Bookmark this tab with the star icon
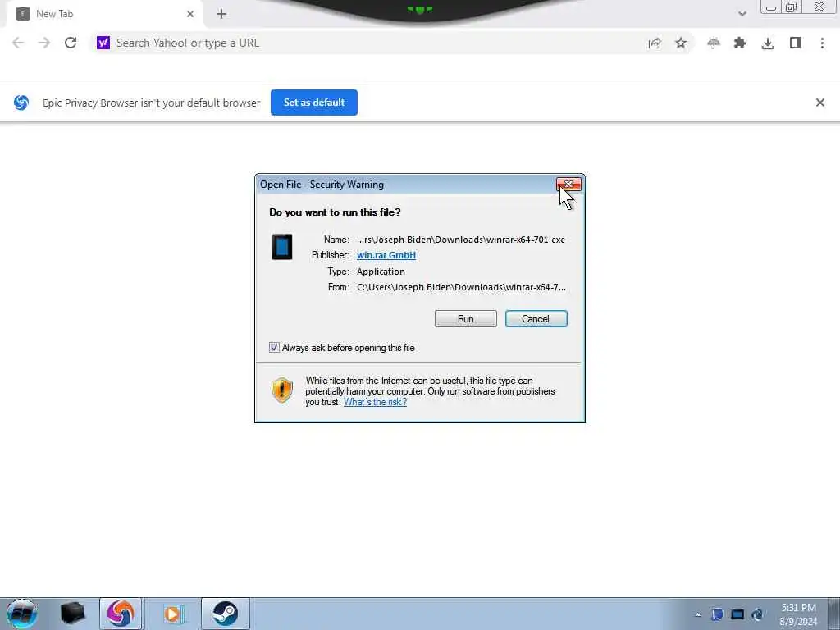 [680, 43]
